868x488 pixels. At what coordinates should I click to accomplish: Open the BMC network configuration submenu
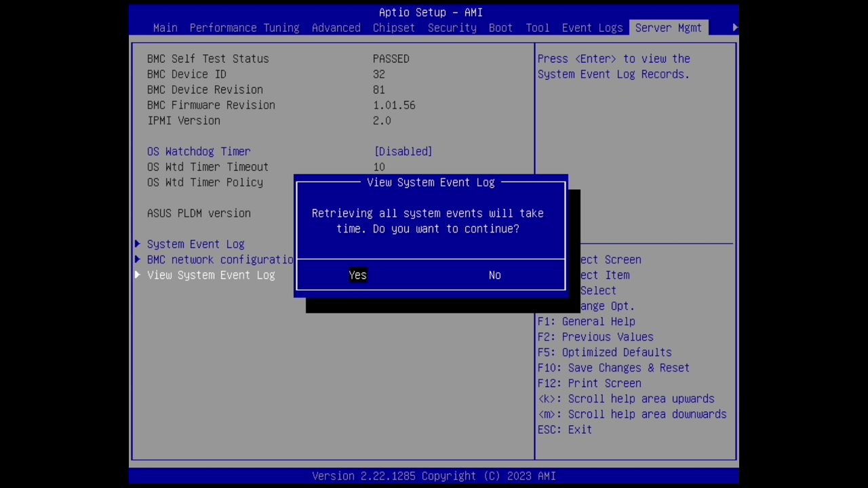click(220, 260)
